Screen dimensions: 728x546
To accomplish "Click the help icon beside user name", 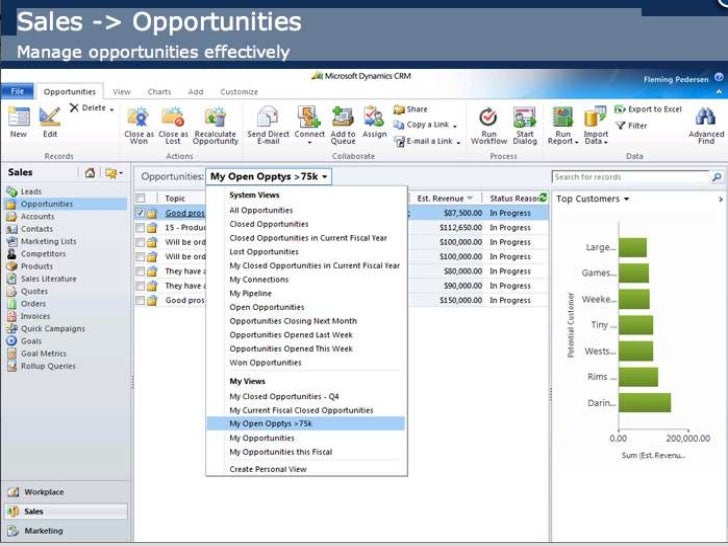I will pyautogui.click(x=719, y=77).
